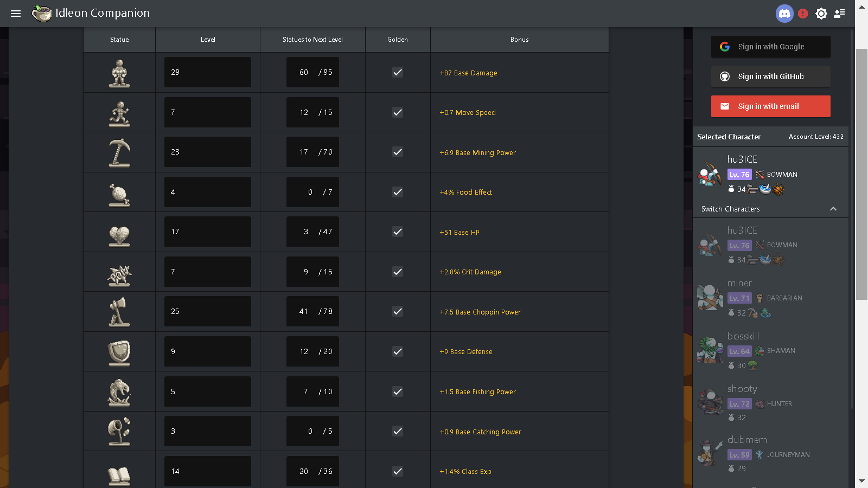Sign in with GitHub
Screen dimensions: 868x488
coord(770,76)
